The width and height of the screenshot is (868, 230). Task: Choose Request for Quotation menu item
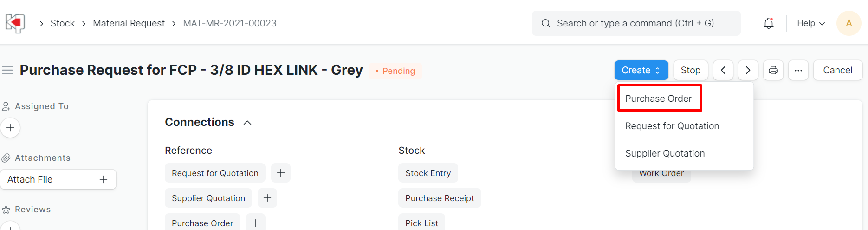click(672, 126)
